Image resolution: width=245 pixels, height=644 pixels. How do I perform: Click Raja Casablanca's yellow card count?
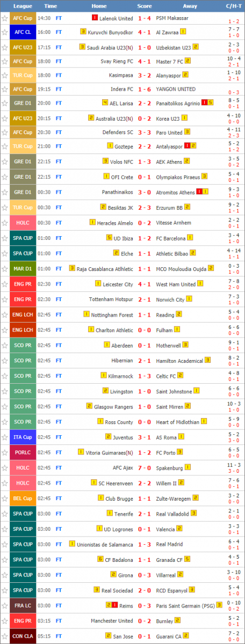tap(72, 269)
